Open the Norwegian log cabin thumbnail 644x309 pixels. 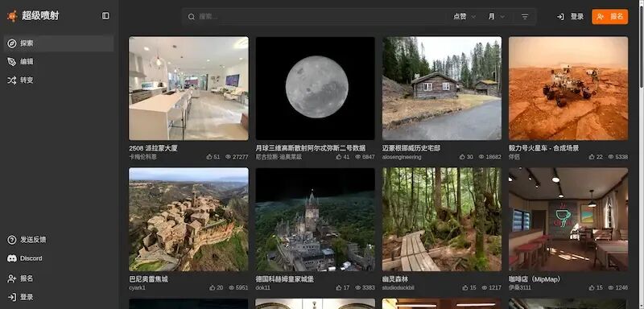pos(442,89)
